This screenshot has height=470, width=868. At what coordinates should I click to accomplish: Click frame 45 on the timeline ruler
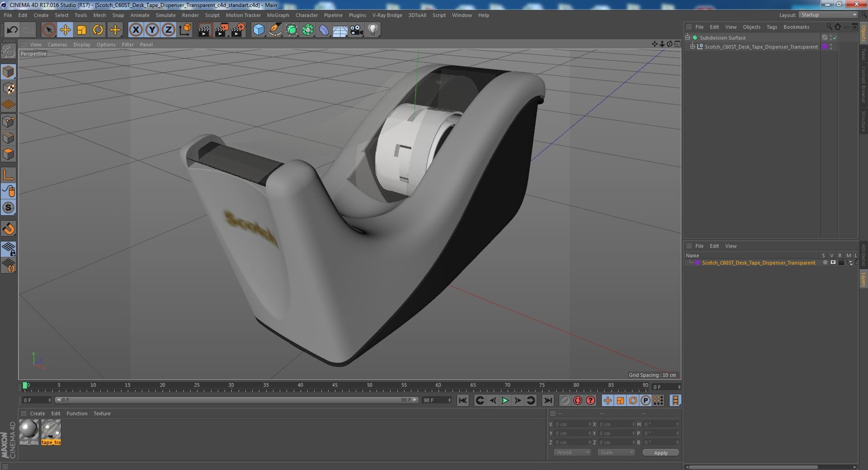[x=335, y=386]
